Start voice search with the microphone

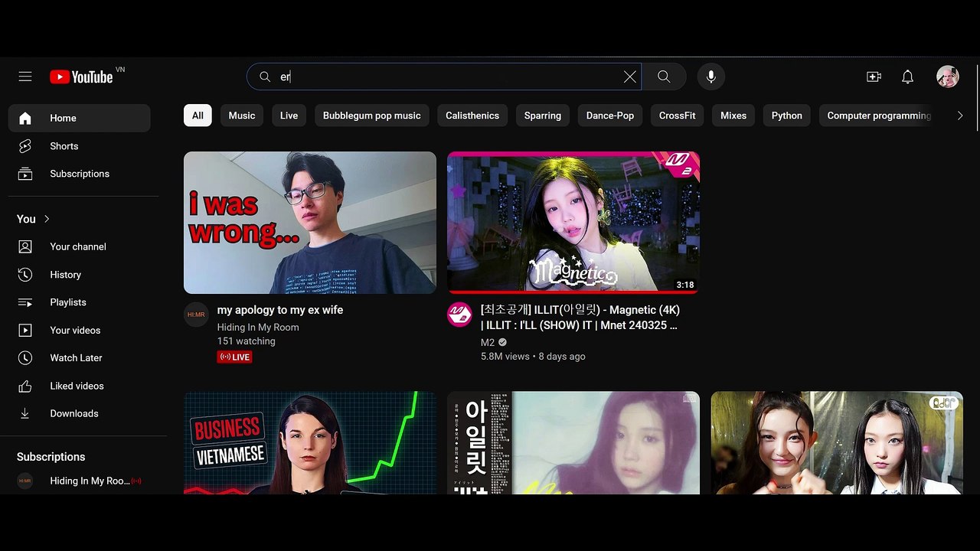click(711, 77)
